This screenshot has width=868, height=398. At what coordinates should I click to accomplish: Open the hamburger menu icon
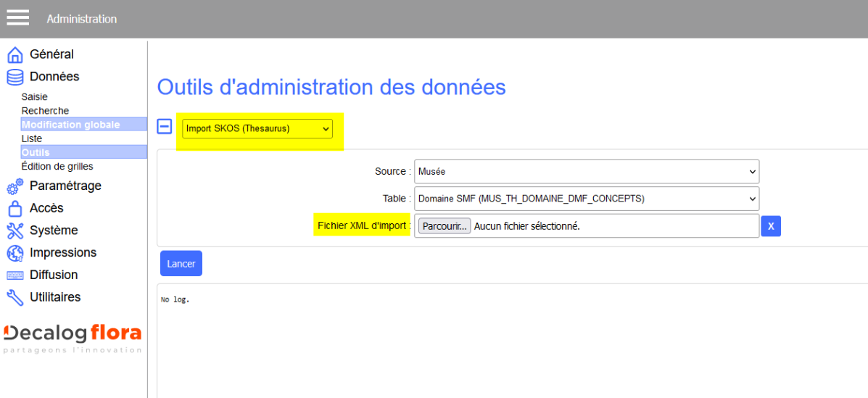point(18,18)
